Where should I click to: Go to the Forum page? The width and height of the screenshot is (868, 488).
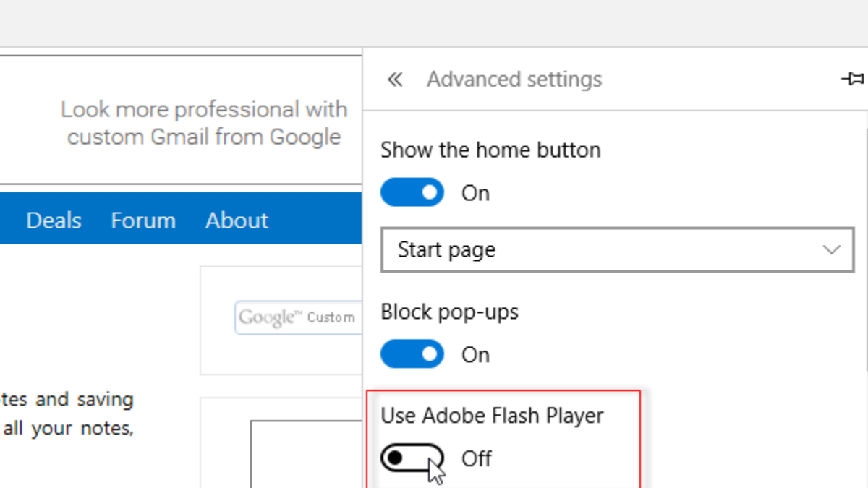[143, 221]
